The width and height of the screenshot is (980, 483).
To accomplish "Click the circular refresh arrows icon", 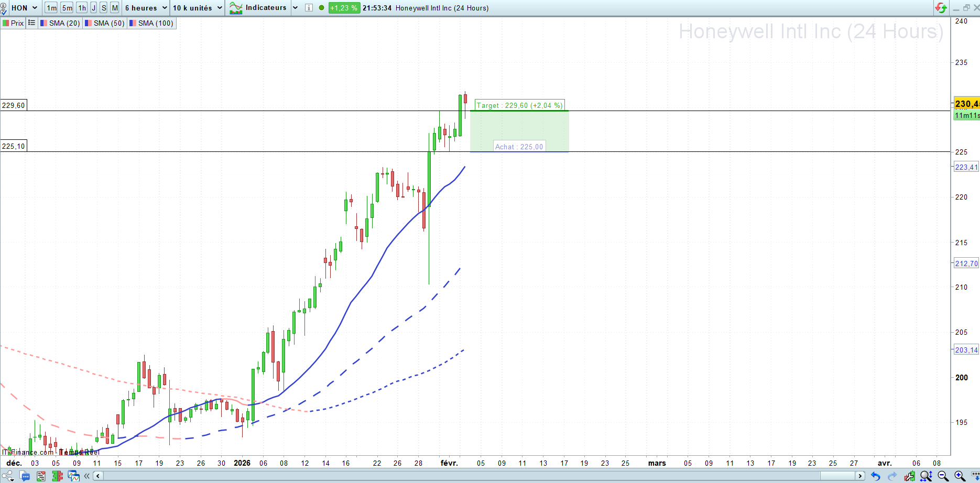I will [941, 8].
